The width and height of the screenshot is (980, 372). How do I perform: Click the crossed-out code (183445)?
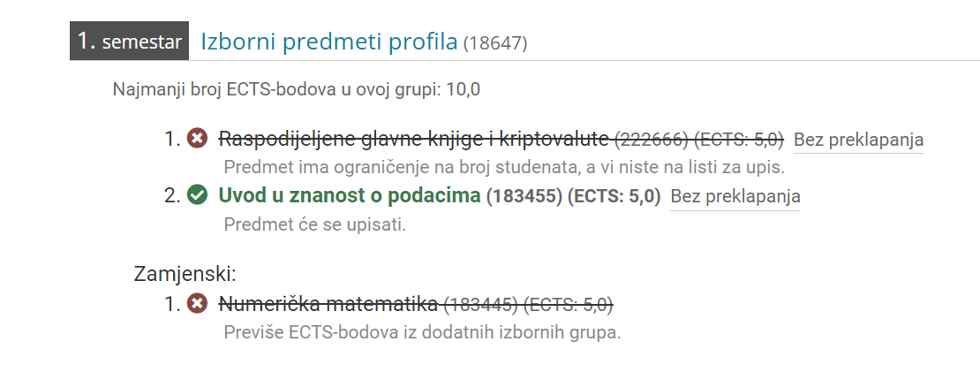click(x=480, y=305)
